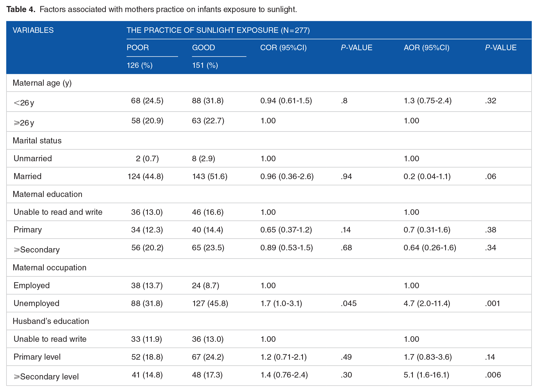Select the Unmarried row label
This screenshot has height=392, width=538.
(x=33, y=158)
